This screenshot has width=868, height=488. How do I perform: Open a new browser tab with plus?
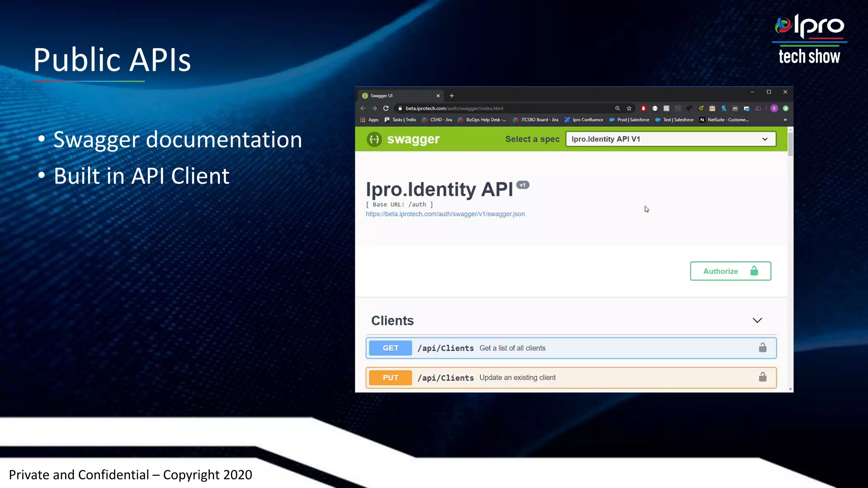coord(452,96)
